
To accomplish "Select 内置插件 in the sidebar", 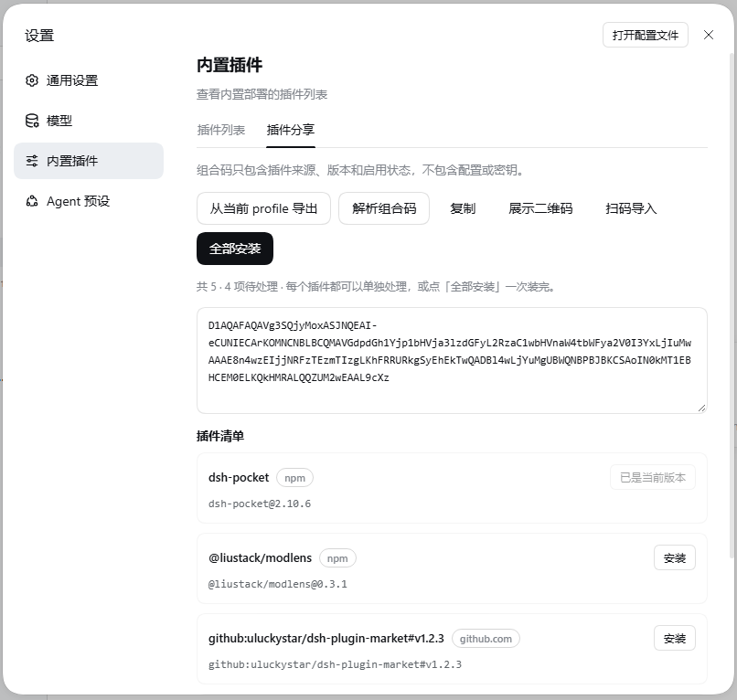I will click(89, 161).
